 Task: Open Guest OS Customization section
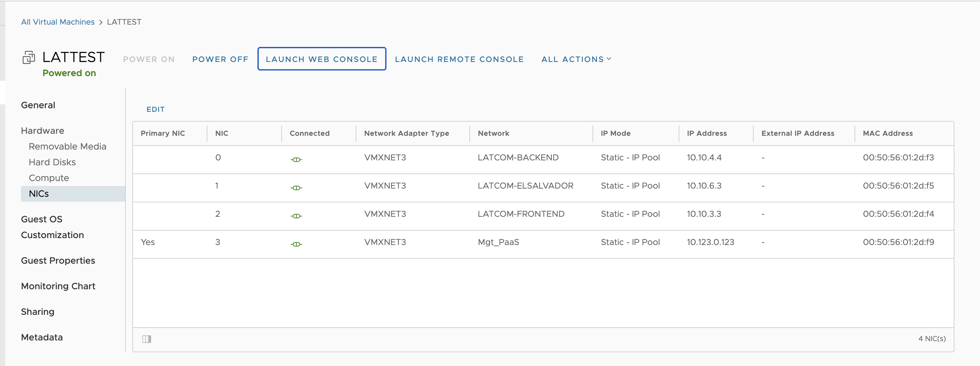coord(52,227)
